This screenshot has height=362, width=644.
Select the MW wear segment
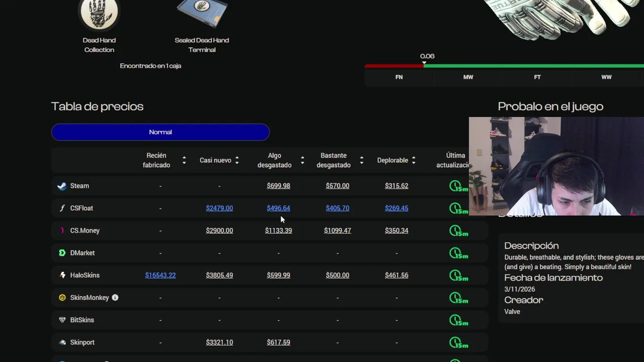pos(468,77)
